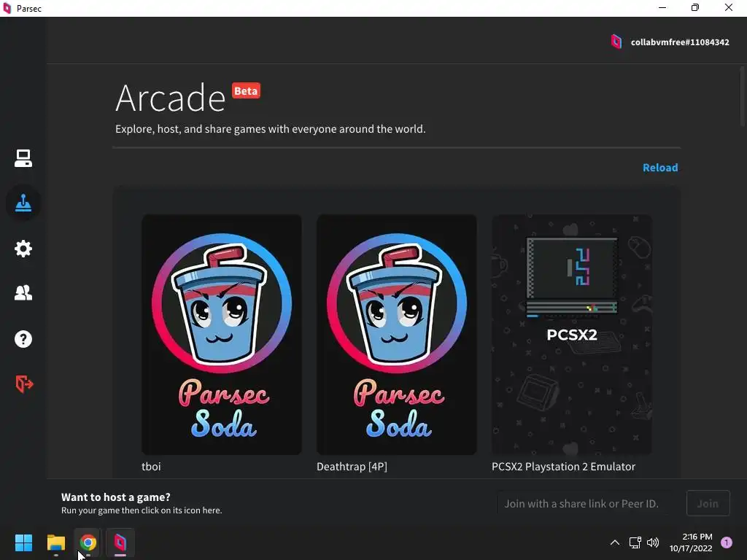Screen dimensions: 747x560
Task: Show hidden system tray icons
Action: click(614, 542)
